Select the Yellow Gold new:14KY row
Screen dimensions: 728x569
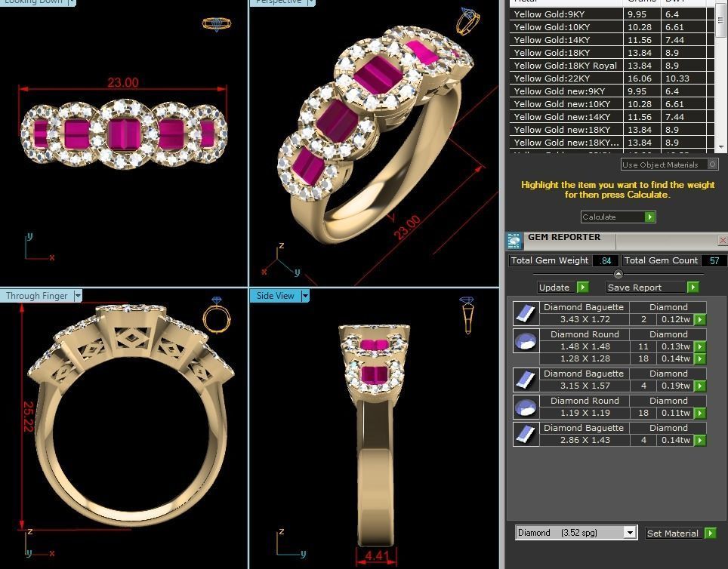pyautogui.click(x=612, y=117)
